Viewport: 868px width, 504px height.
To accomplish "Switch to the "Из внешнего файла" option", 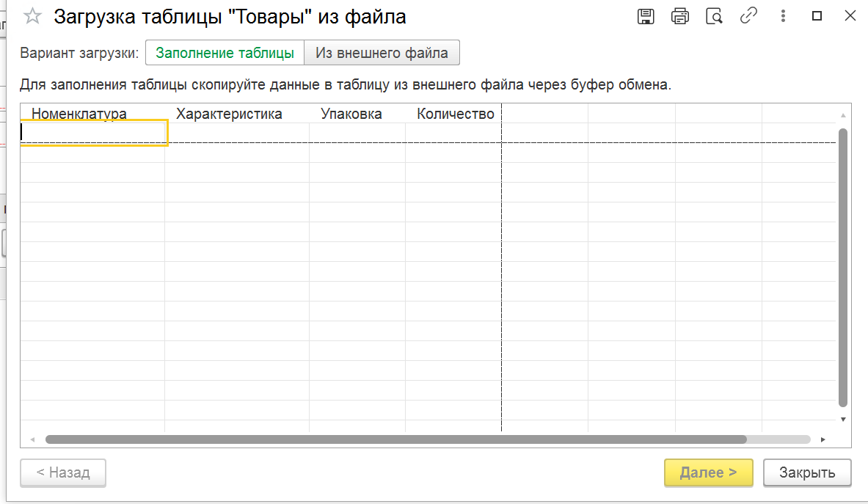I will tap(382, 53).
